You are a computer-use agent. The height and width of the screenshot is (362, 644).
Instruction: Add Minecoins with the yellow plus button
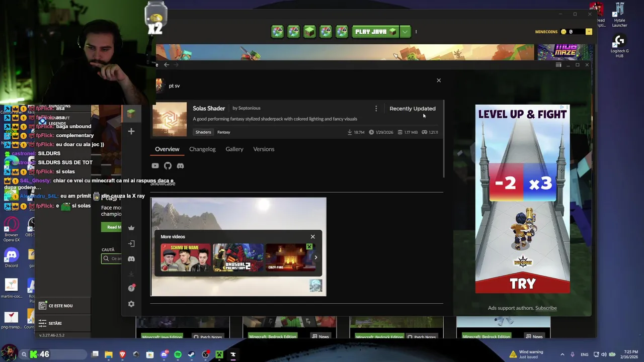589,32
